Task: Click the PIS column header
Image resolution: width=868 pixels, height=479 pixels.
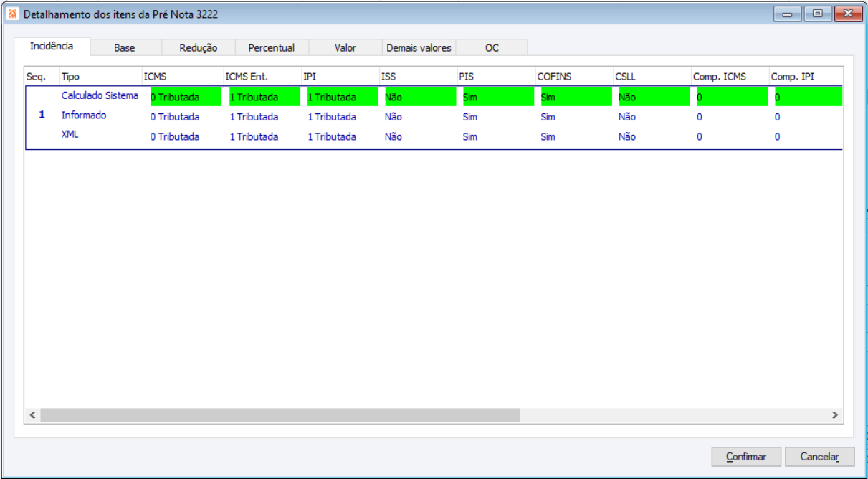Action: pyautogui.click(x=495, y=77)
